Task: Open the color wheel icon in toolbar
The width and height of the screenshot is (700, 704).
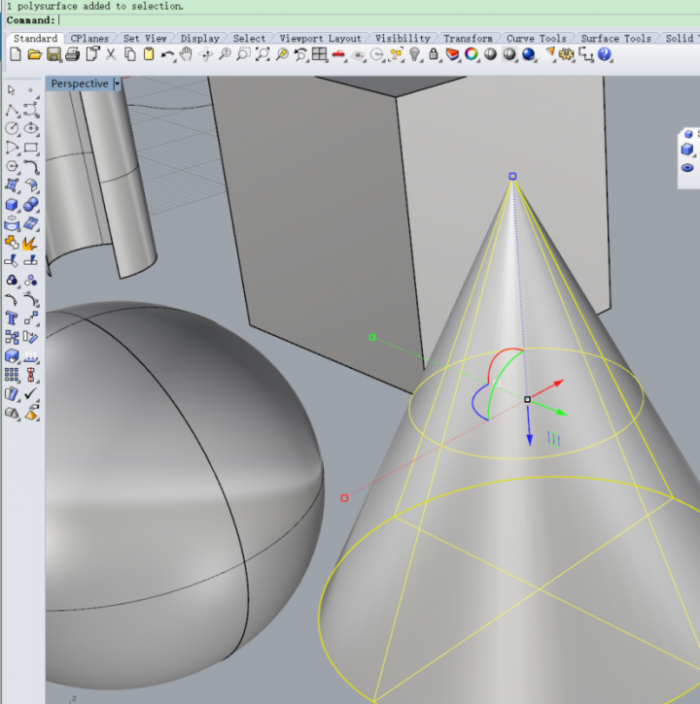Action: [471, 54]
